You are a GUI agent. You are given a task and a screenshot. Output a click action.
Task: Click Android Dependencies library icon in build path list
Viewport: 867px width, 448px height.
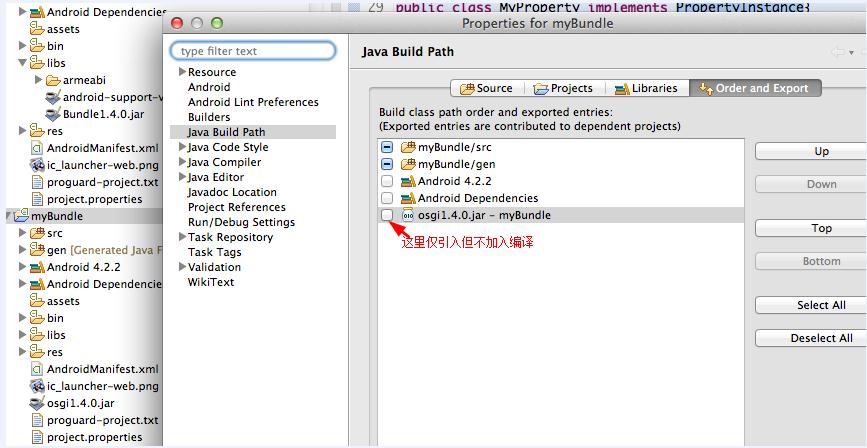pyautogui.click(x=408, y=198)
